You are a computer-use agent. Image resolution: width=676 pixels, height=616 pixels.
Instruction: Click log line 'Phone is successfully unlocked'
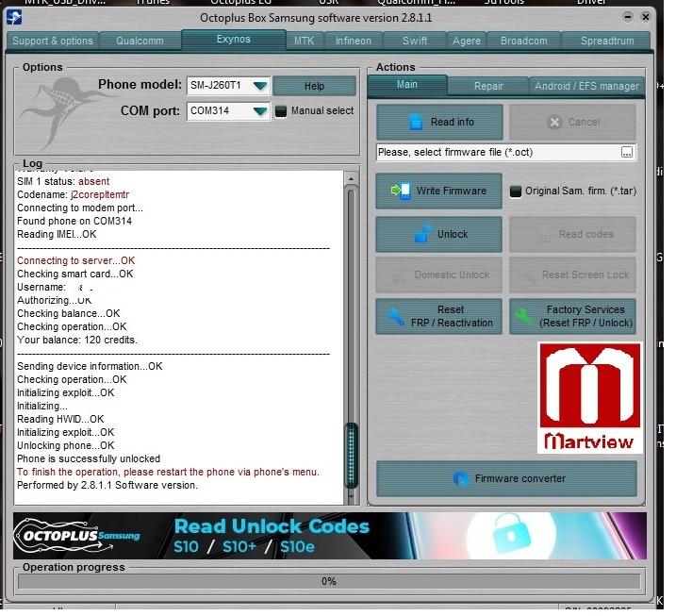point(90,461)
